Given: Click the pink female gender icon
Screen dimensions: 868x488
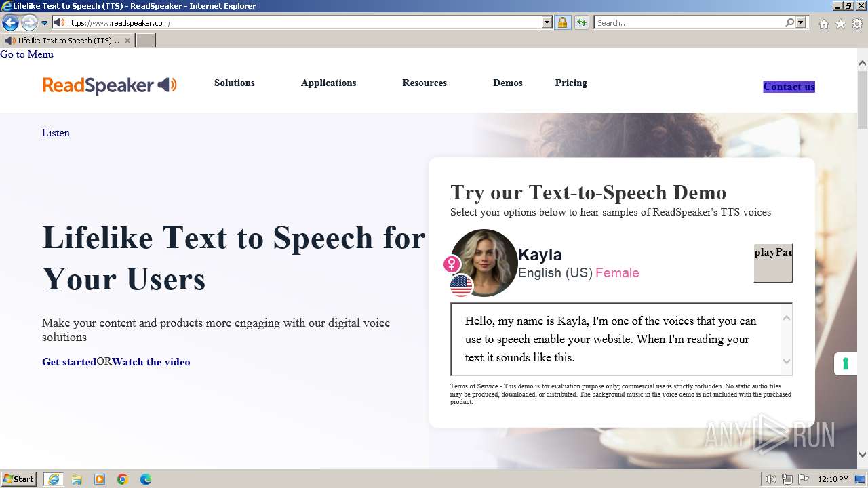Looking at the screenshot, I should (452, 264).
